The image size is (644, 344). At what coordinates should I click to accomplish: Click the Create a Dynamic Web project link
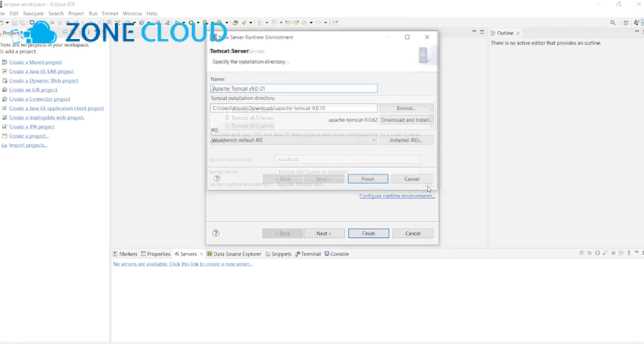point(44,80)
